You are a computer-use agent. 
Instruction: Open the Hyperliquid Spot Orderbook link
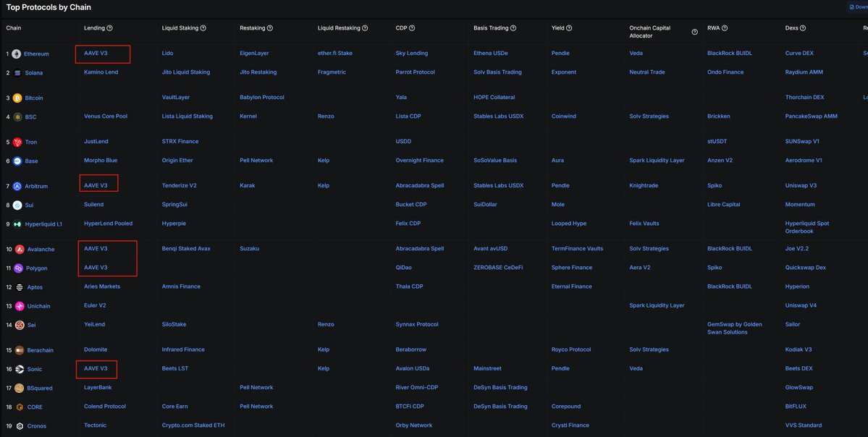tap(807, 227)
